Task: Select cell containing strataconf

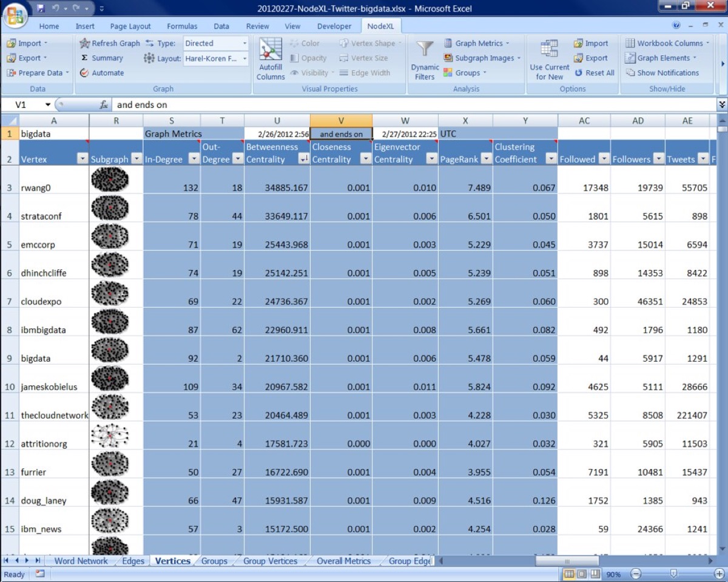Action: click(53, 208)
